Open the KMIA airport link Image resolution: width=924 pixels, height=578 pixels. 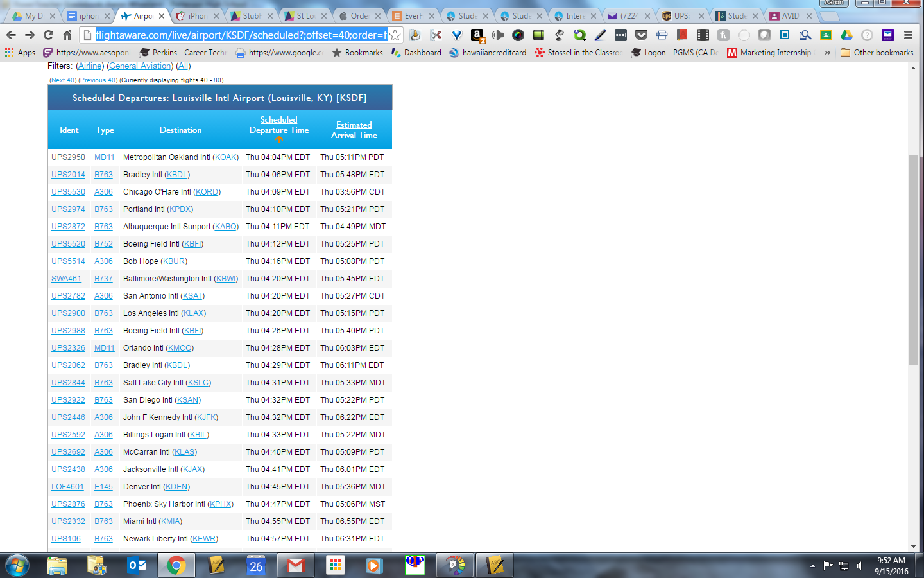click(x=170, y=521)
